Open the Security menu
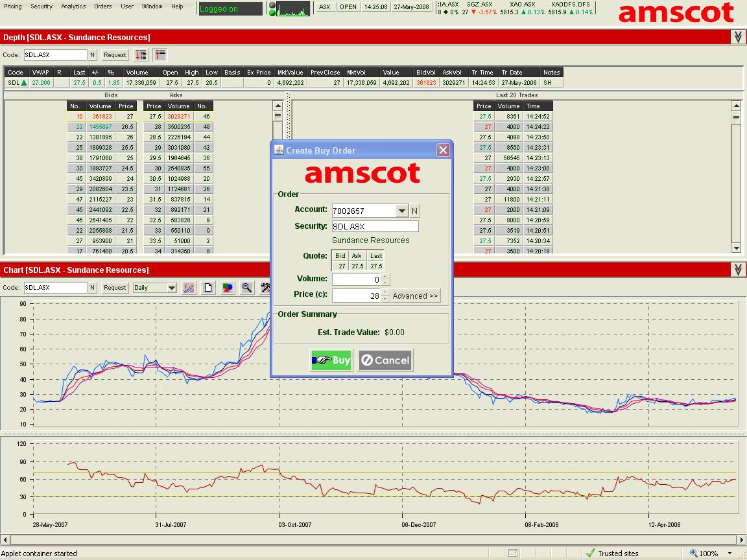747x560 pixels. point(41,6)
